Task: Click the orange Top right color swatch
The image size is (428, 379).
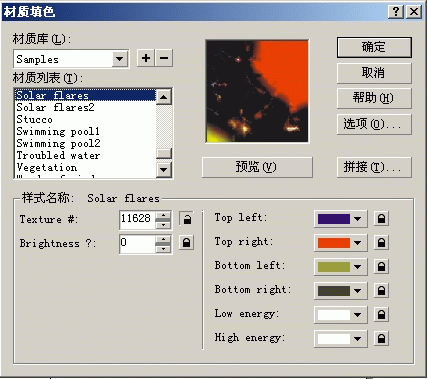Action: pyautogui.click(x=334, y=243)
